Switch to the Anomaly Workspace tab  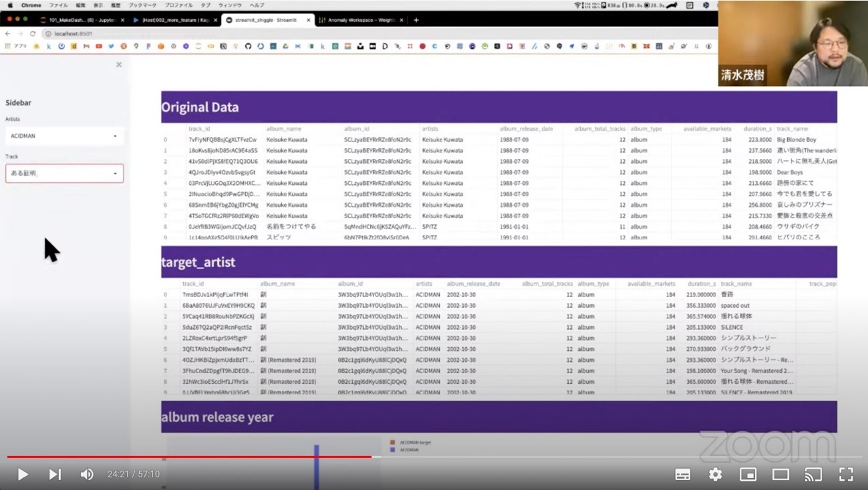pos(361,20)
